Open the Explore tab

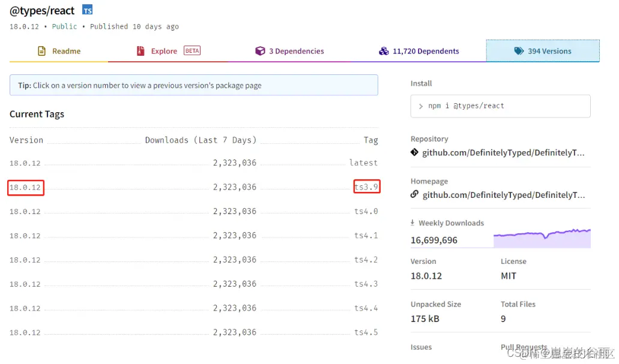tap(168, 51)
